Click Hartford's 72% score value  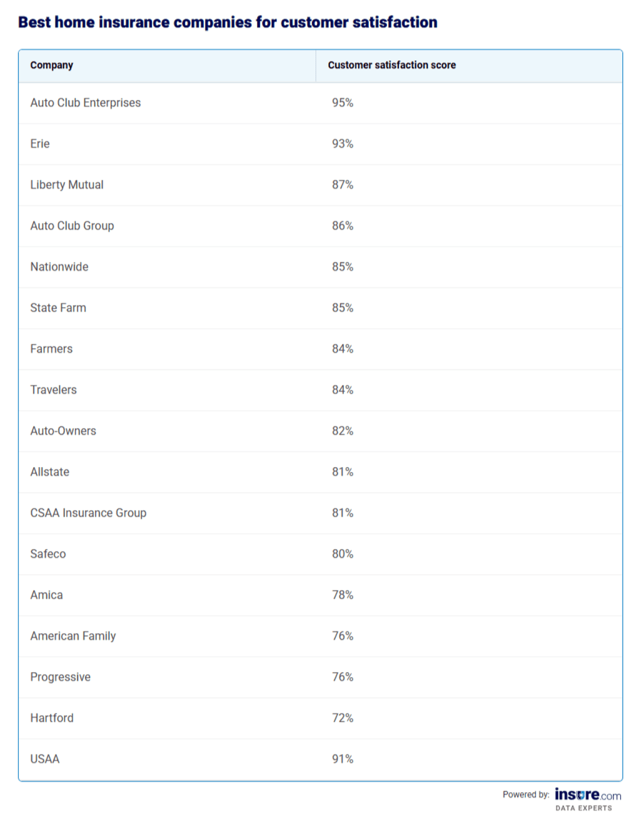(342, 718)
